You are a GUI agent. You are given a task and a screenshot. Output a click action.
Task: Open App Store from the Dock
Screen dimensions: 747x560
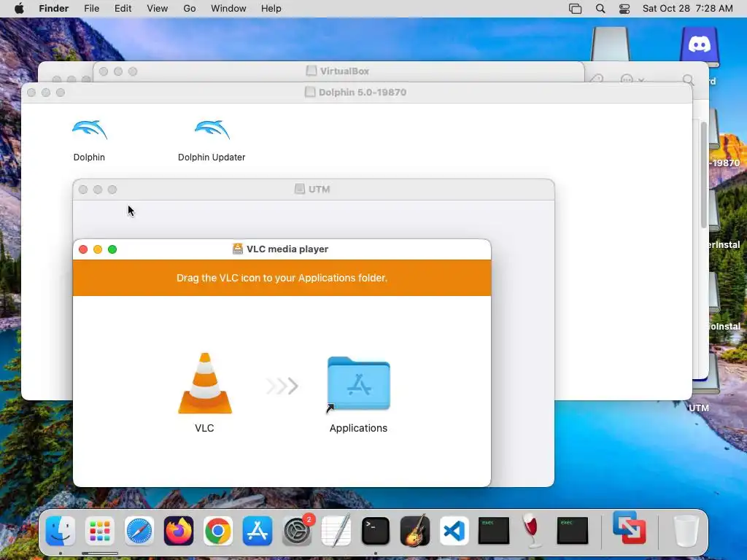(258, 531)
